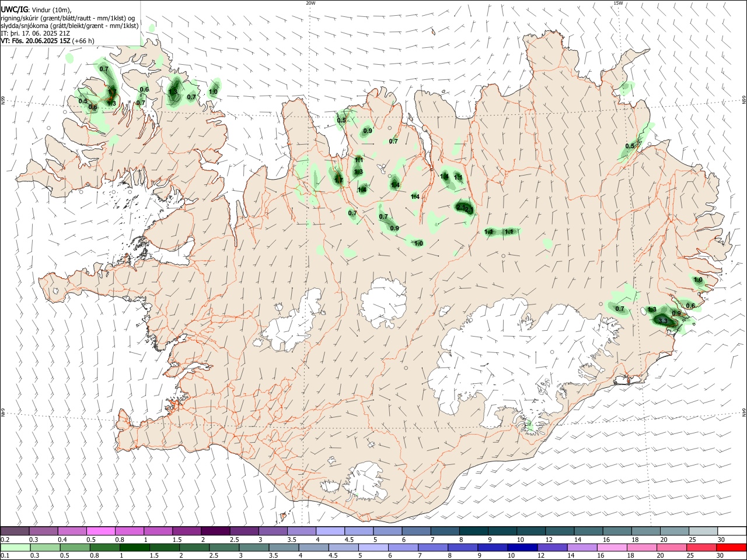Pick the orchid 1 swatch in the upper row
Viewport: 747px width, 560px height.
click(x=158, y=531)
